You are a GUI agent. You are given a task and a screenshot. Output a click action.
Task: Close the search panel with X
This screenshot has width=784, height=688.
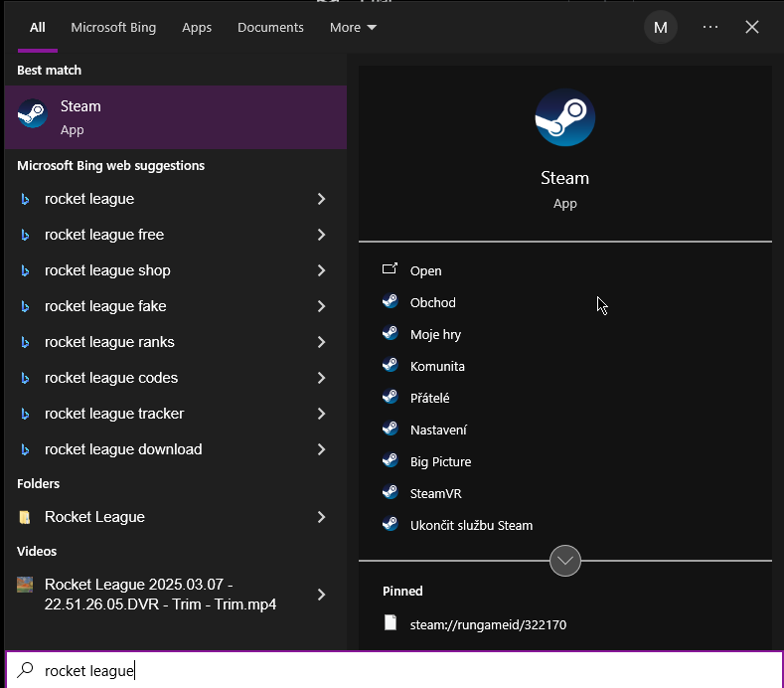[x=752, y=27]
